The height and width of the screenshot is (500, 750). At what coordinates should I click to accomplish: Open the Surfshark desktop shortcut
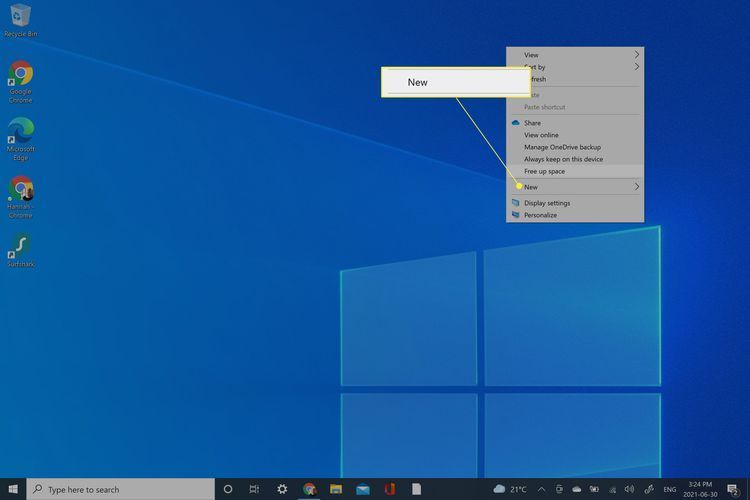coord(20,247)
